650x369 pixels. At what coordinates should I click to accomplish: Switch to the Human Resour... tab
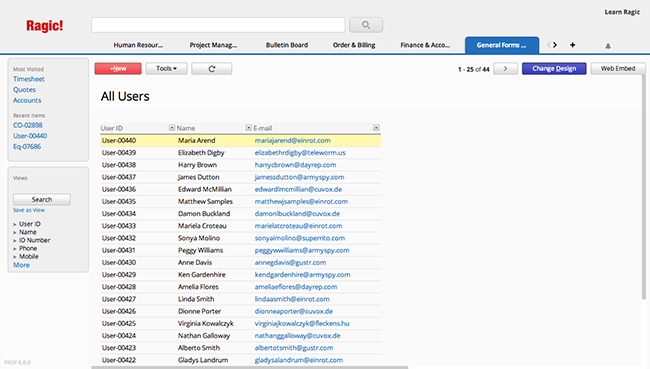(138, 45)
